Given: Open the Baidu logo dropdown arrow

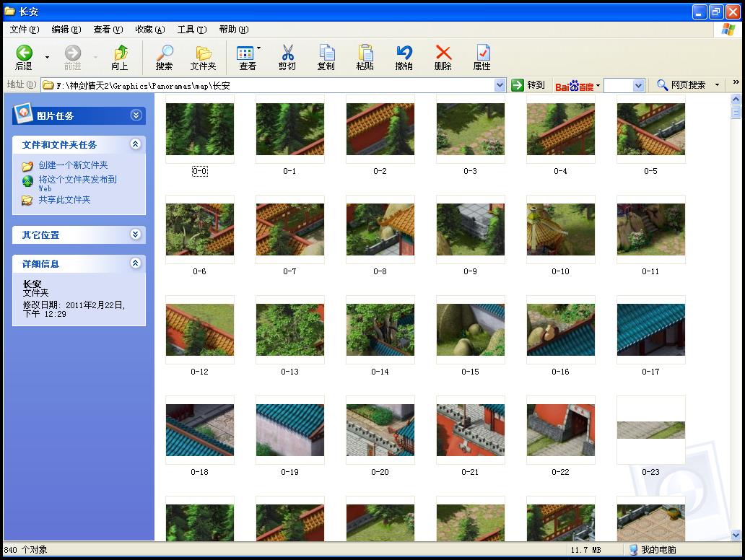Looking at the screenshot, I should pos(598,86).
